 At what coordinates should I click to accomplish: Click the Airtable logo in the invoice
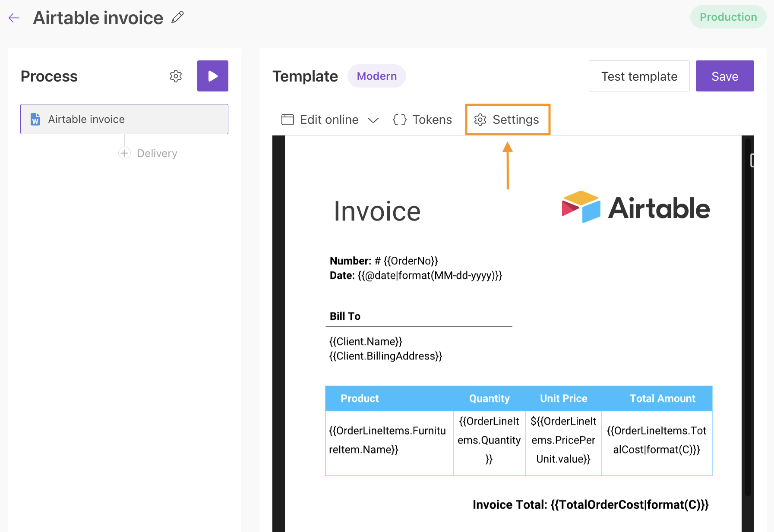(635, 208)
